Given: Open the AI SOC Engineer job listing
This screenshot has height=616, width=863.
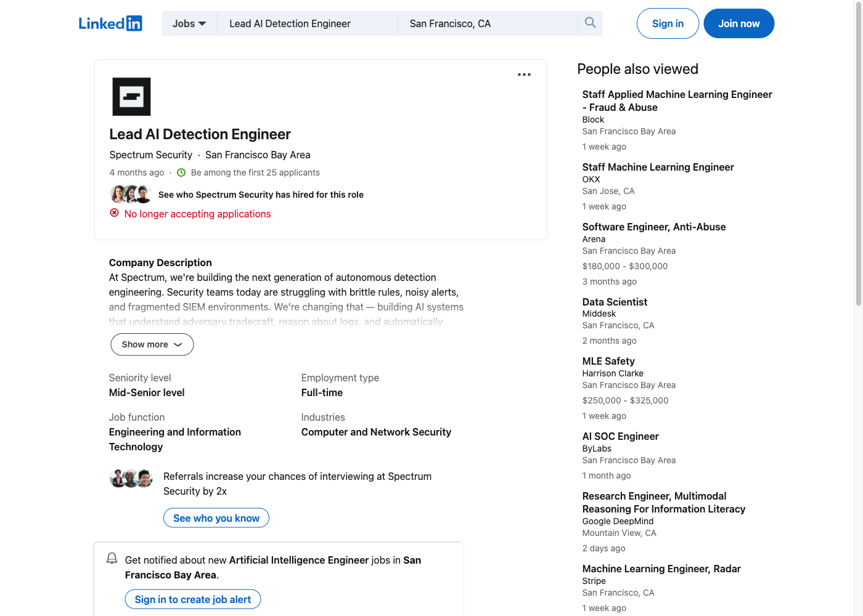Looking at the screenshot, I should coord(620,436).
